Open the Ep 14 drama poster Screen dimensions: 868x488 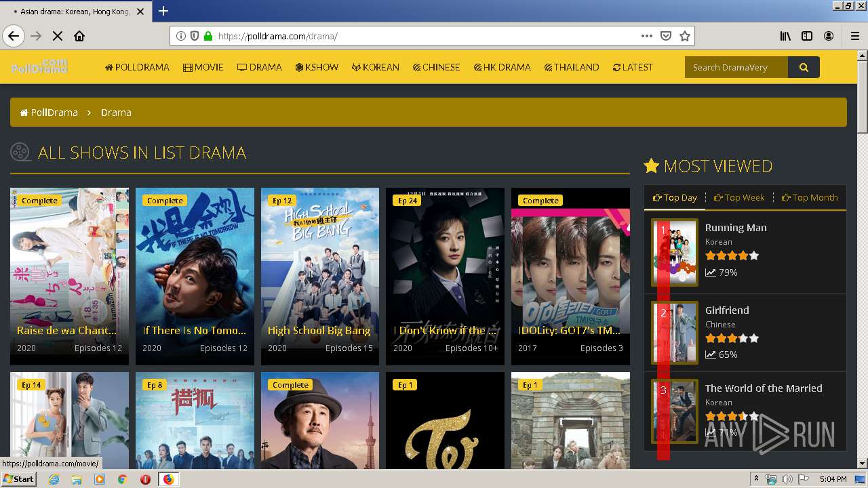(69, 420)
